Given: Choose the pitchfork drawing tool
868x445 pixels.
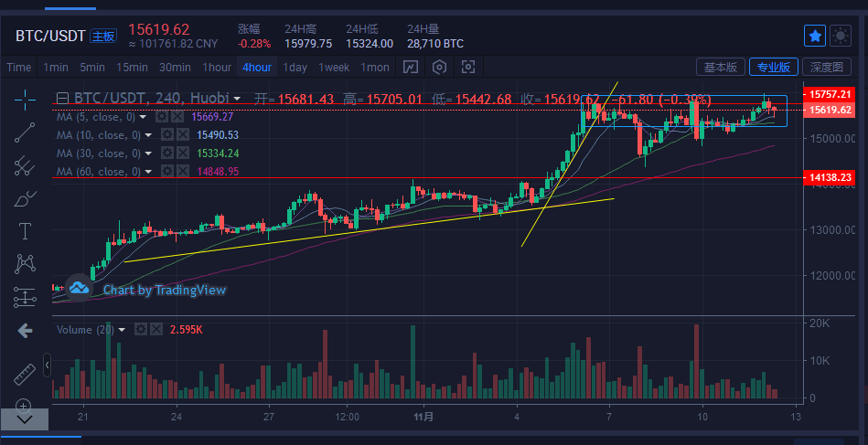Looking at the screenshot, I should (25, 165).
